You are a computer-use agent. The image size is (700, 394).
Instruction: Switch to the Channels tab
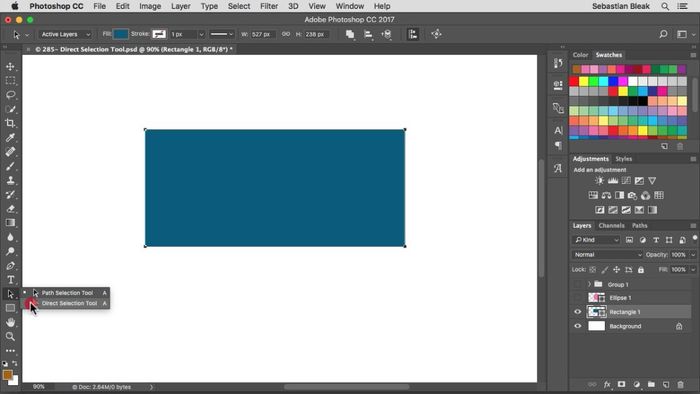pyautogui.click(x=611, y=226)
